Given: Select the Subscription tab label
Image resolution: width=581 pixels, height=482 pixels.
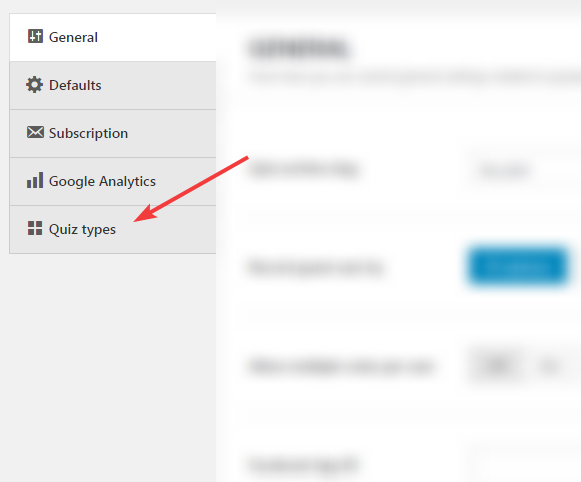Looking at the screenshot, I should pyautogui.click(x=89, y=133).
